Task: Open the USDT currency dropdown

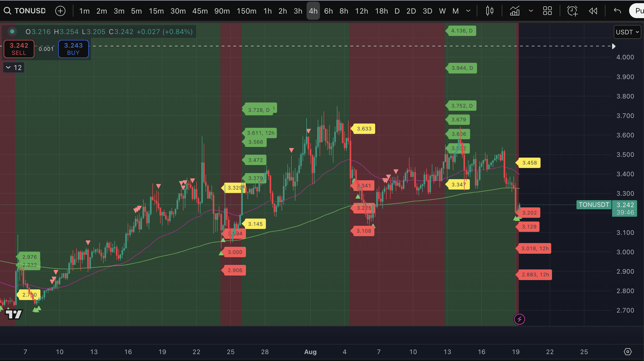Action: (x=627, y=32)
